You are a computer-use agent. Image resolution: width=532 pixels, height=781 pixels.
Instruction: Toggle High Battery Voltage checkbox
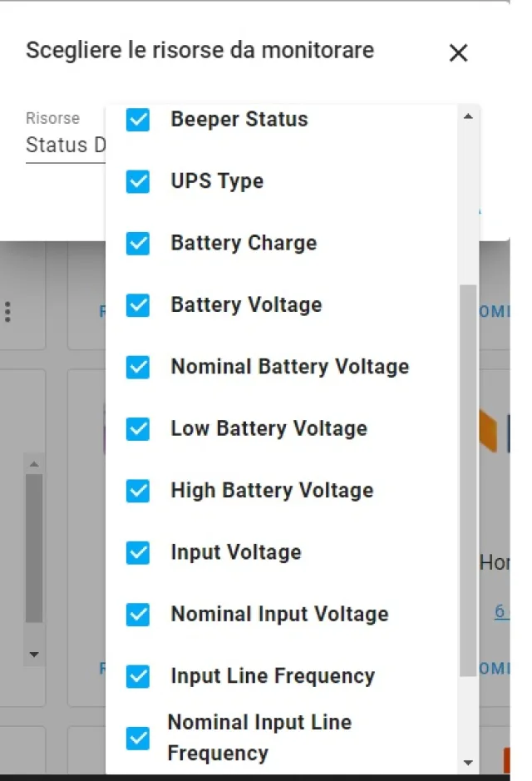[138, 491]
